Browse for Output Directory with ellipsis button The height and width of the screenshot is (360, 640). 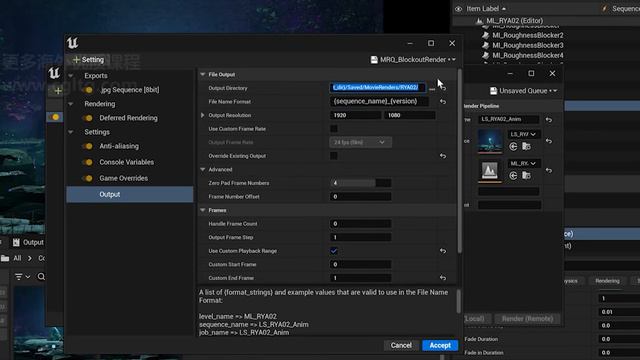coord(432,88)
